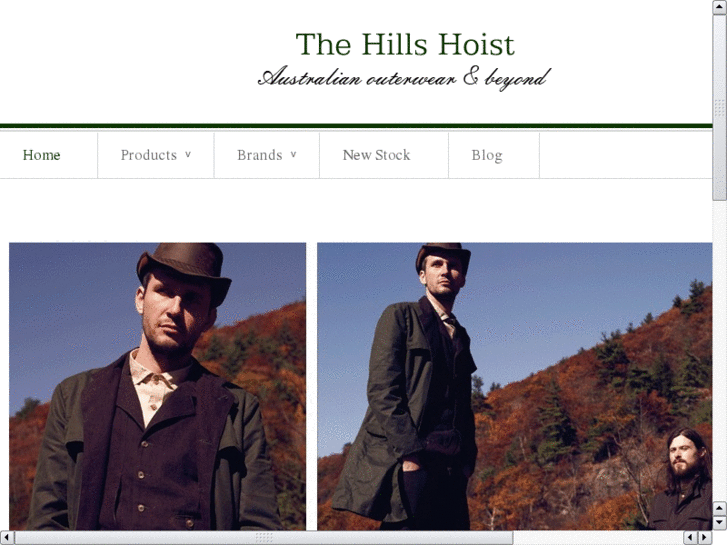Click the second left arrow near the scrollbar's right end
727x545 pixels.
(691, 538)
